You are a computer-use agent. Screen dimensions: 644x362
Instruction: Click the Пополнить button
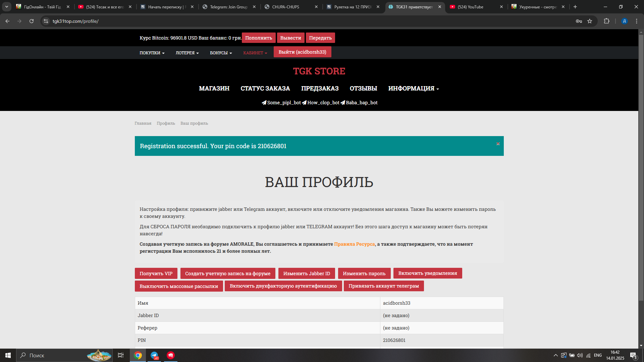[259, 38]
